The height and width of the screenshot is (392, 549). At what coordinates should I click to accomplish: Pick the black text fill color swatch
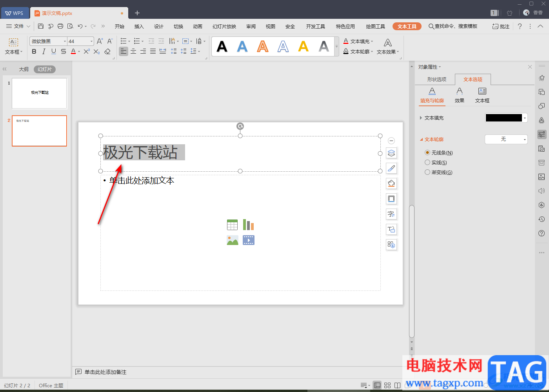coord(504,118)
